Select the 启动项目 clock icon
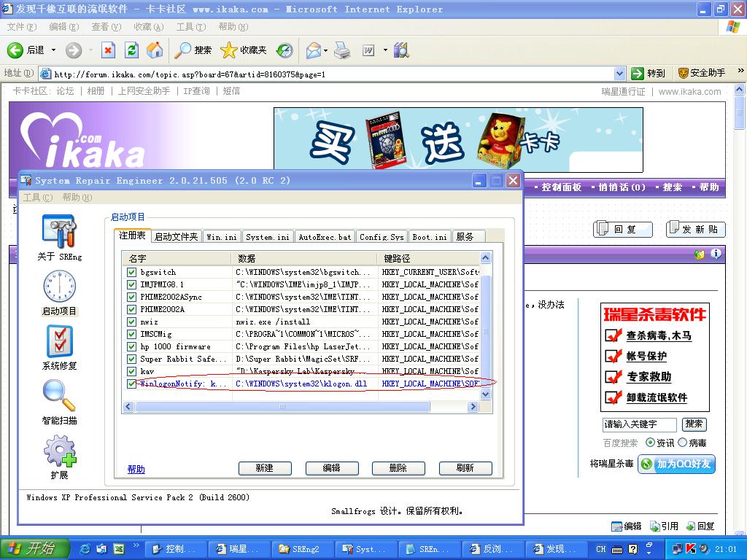The height and width of the screenshot is (560, 747). 59,286
